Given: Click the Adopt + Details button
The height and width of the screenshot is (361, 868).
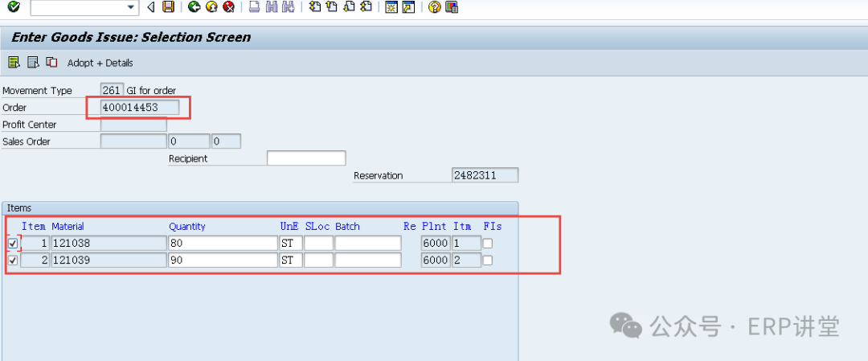Looking at the screenshot, I should pyautogui.click(x=100, y=63).
